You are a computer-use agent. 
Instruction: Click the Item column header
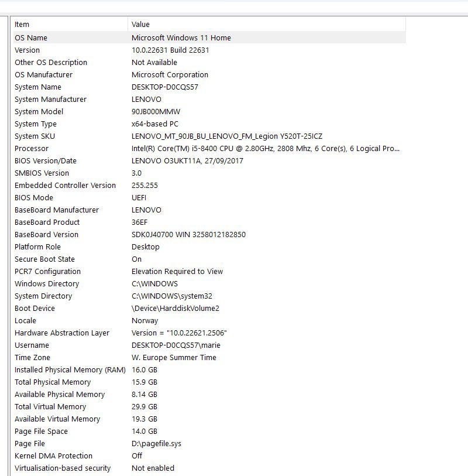click(x=70, y=24)
